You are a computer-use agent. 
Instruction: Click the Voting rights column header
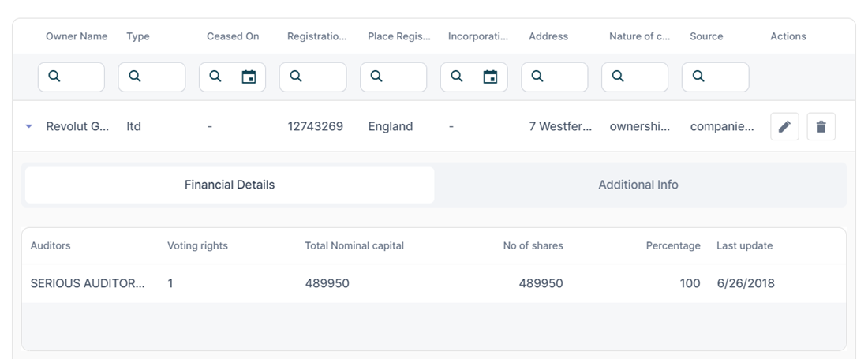[x=197, y=245]
